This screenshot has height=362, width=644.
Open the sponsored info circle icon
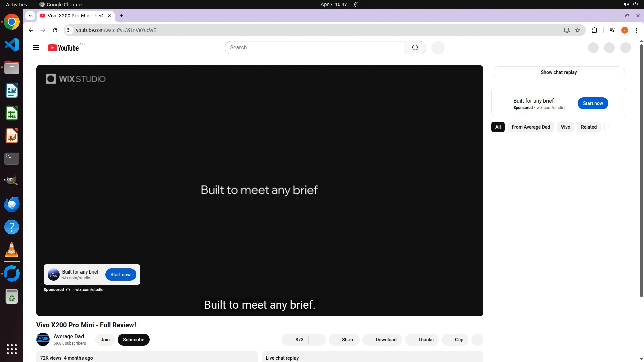click(x=68, y=290)
